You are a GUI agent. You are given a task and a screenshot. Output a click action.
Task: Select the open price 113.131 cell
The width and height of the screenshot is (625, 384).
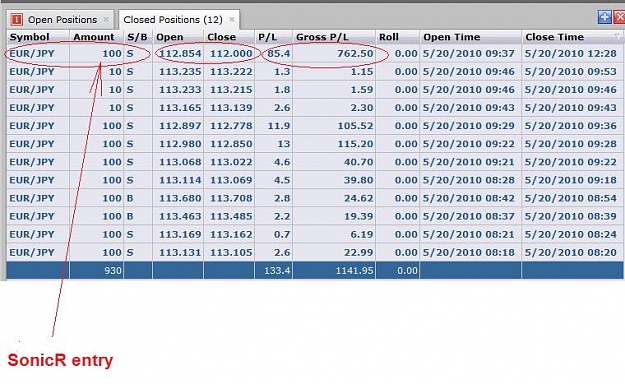180,253
